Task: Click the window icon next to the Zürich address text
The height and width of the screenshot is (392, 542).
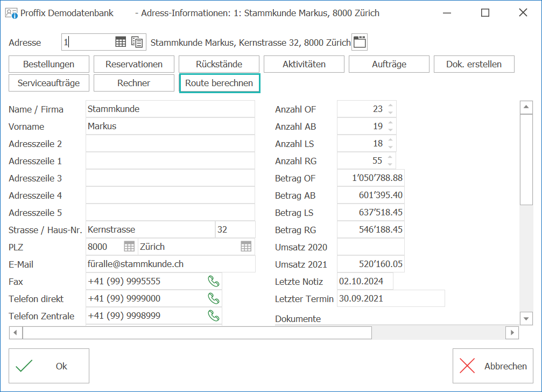Action: pyautogui.click(x=360, y=42)
